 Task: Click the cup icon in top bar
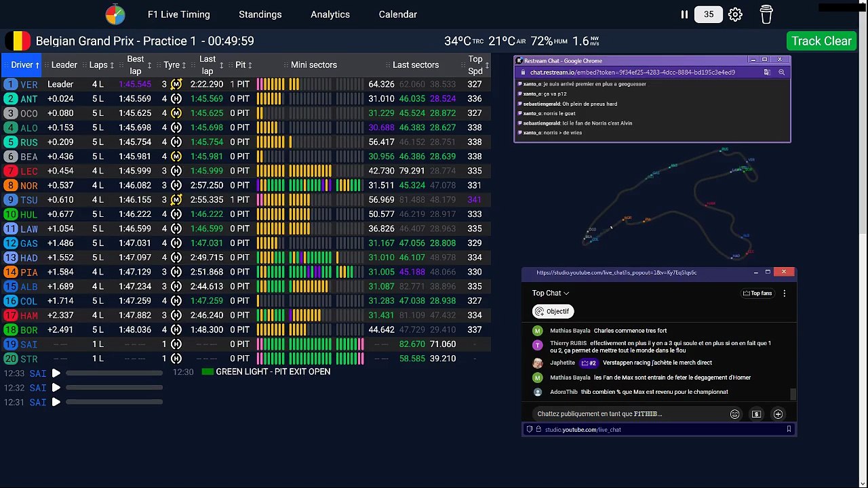(766, 14)
